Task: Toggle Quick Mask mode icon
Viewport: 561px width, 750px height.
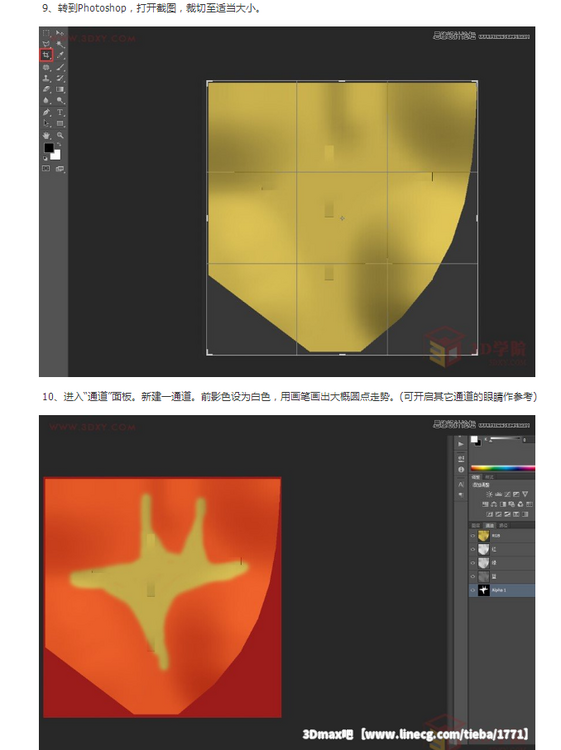Action: (46, 168)
